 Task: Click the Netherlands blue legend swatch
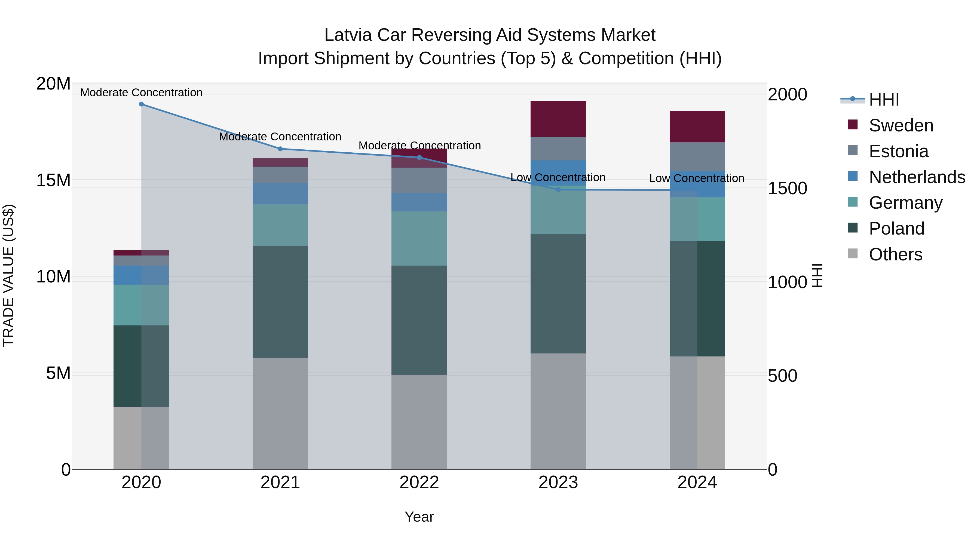coord(853,176)
